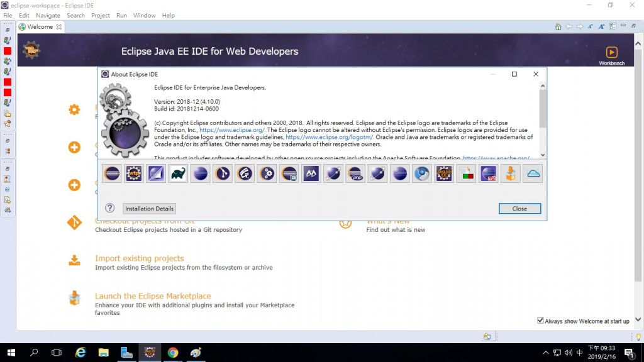Click the system tray volume icon
644x362 pixels.
click(x=569, y=353)
